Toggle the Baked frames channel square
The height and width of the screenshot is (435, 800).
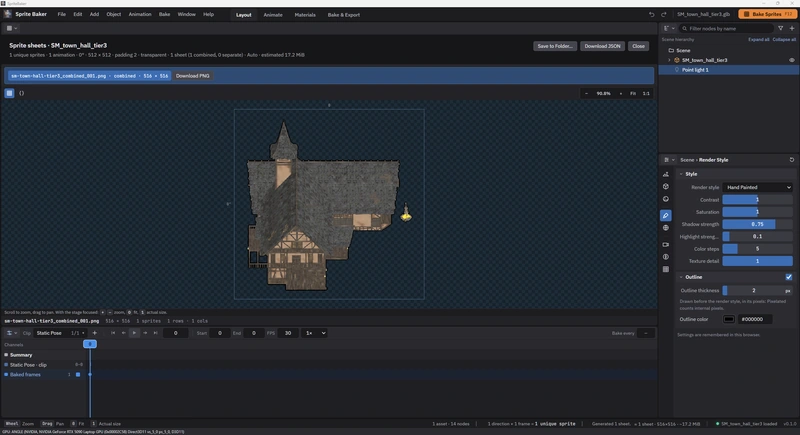coord(78,374)
